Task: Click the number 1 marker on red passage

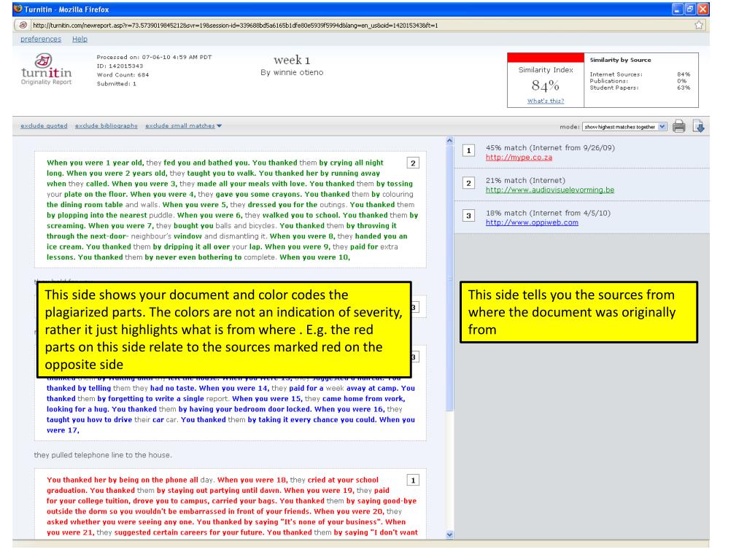Action: (413, 481)
